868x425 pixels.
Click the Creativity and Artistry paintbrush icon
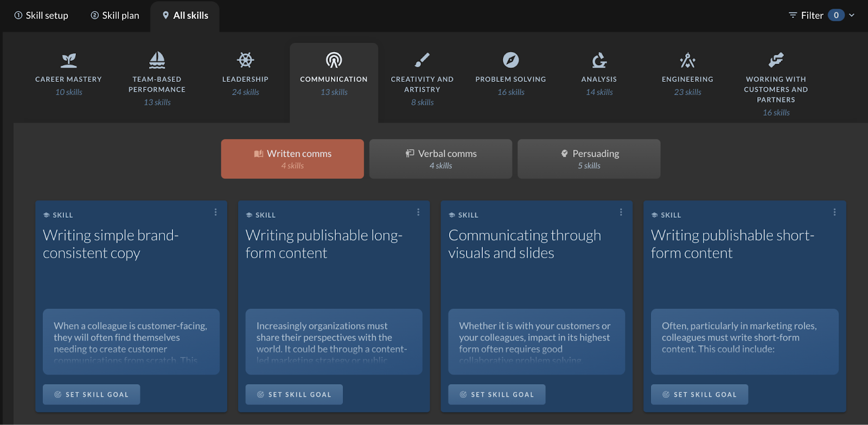point(422,60)
